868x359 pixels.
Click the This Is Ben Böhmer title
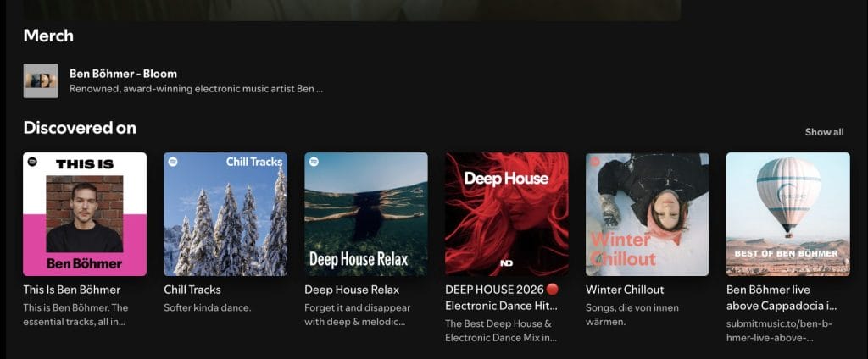pos(72,290)
